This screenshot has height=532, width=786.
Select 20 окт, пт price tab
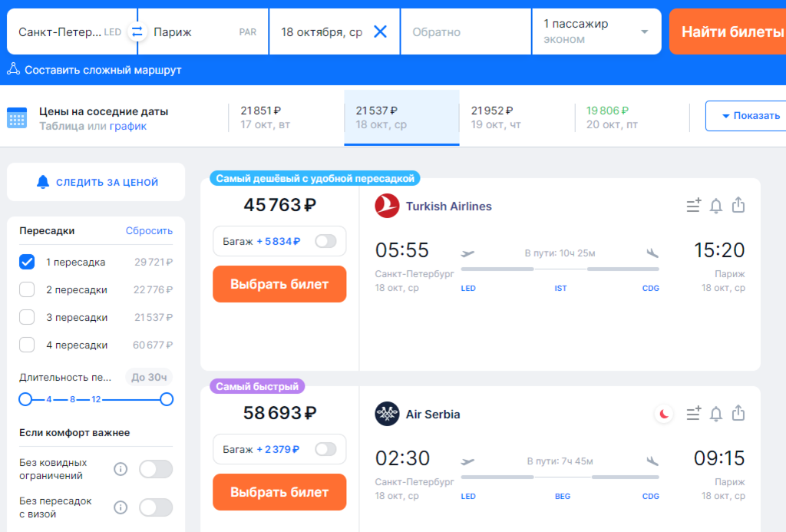click(x=632, y=117)
